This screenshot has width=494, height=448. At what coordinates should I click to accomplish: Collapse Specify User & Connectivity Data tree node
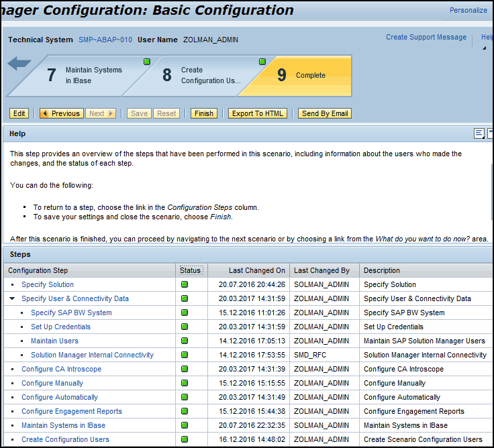tap(13, 299)
